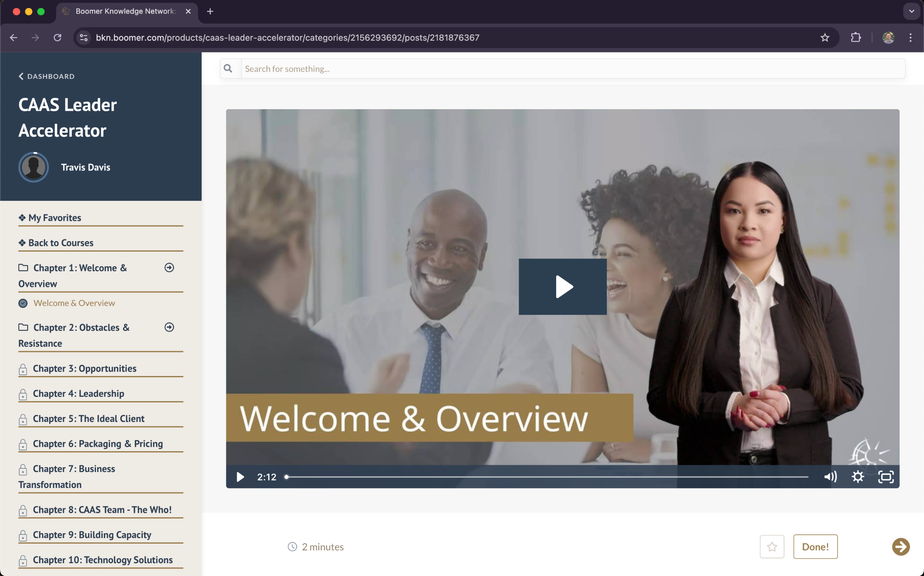Image resolution: width=924 pixels, height=576 pixels.
Task: Open locked Chapter 3: Opportunities
Action: [x=84, y=368]
